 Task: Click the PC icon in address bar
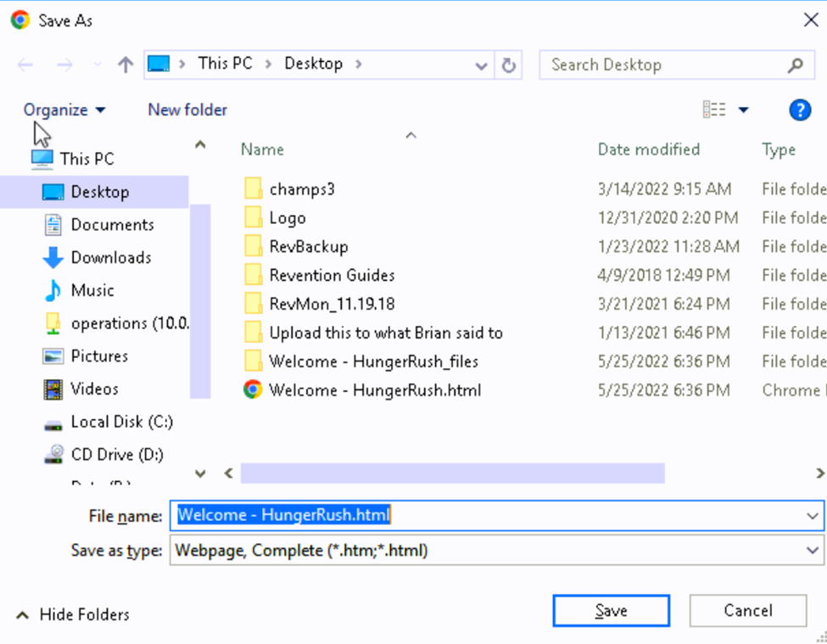tap(159, 64)
